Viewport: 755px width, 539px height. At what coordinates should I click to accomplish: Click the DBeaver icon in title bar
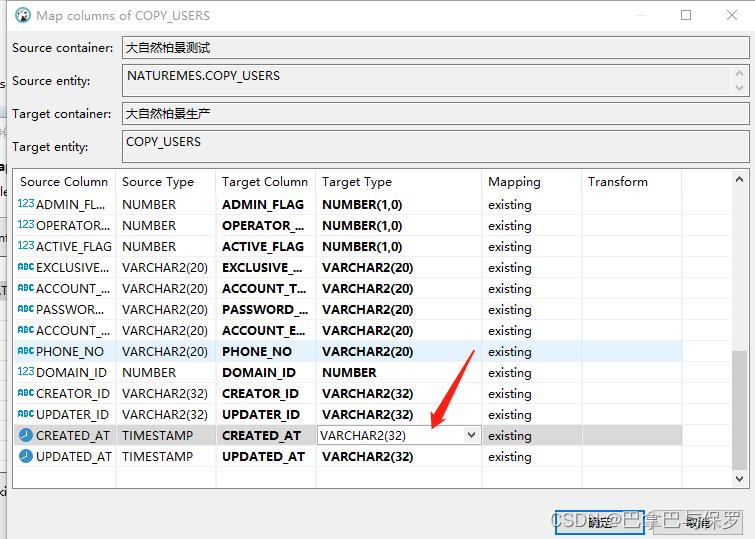(x=21, y=15)
